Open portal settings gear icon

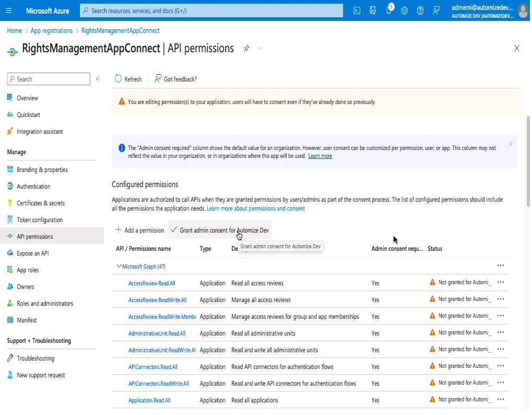404,10
